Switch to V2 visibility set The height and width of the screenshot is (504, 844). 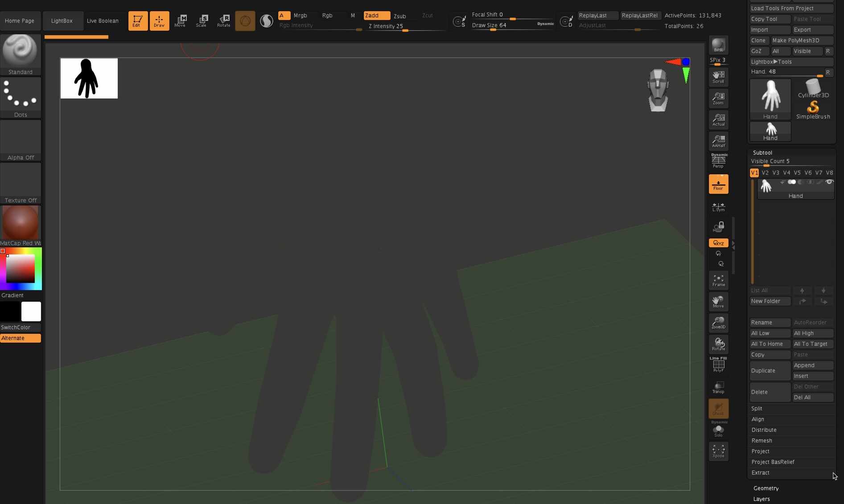click(765, 173)
